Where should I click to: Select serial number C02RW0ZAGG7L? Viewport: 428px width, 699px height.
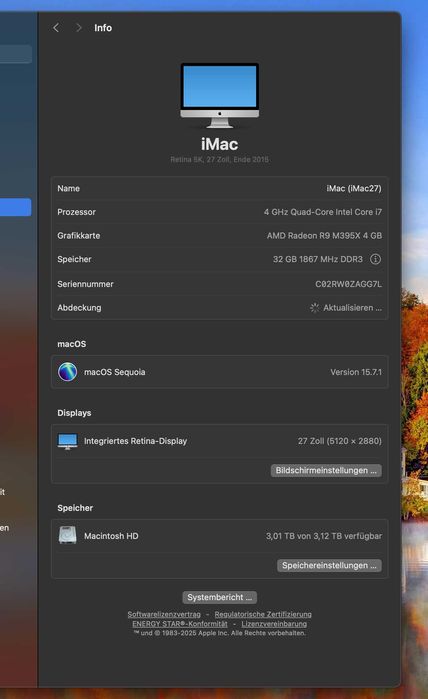point(349,284)
